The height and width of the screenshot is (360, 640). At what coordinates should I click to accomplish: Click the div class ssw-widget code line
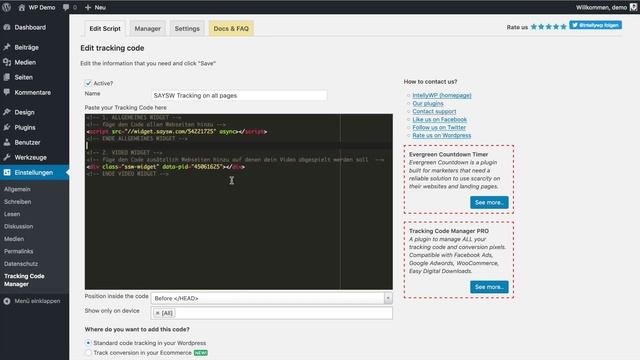[x=165, y=167]
